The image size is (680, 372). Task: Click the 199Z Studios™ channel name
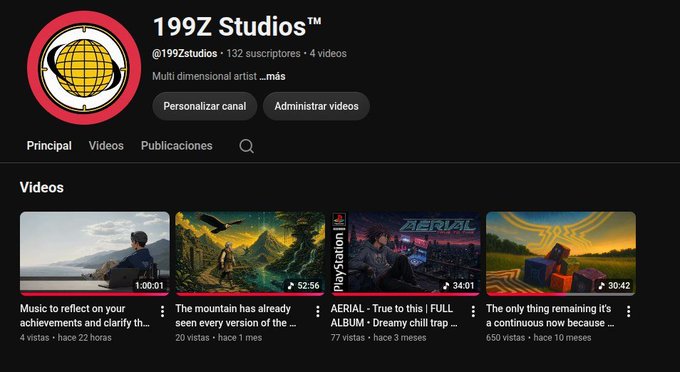click(237, 27)
